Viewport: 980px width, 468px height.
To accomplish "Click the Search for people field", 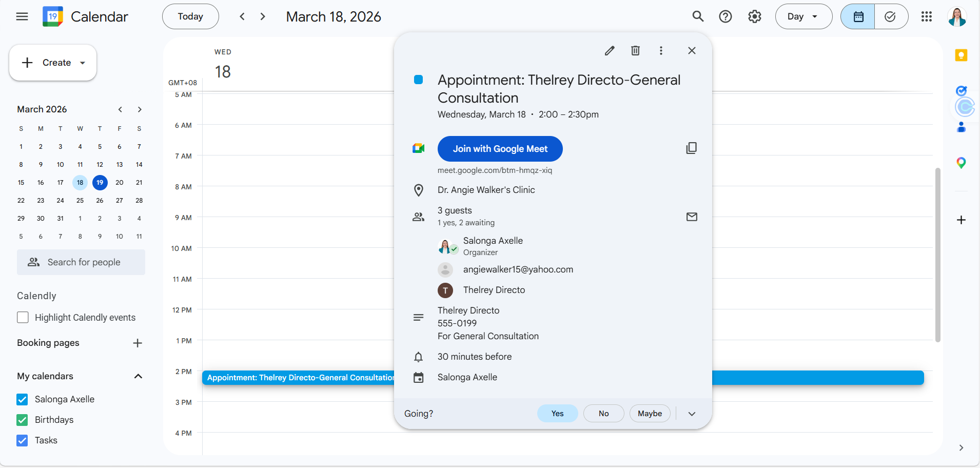I will pyautogui.click(x=81, y=262).
